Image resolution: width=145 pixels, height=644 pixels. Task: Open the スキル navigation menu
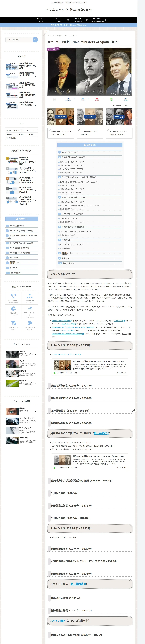[59, 20]
